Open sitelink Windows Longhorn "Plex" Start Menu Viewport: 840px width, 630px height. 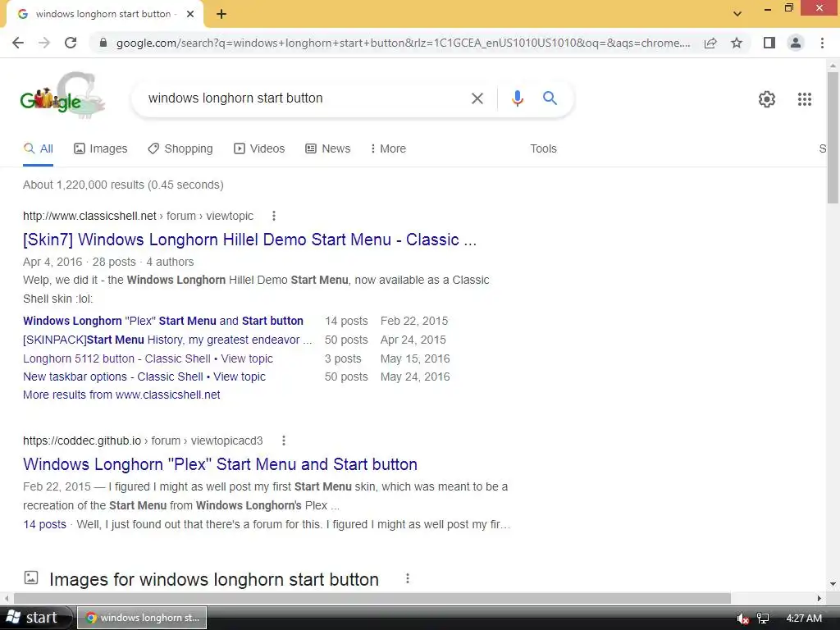pos(163,321)
